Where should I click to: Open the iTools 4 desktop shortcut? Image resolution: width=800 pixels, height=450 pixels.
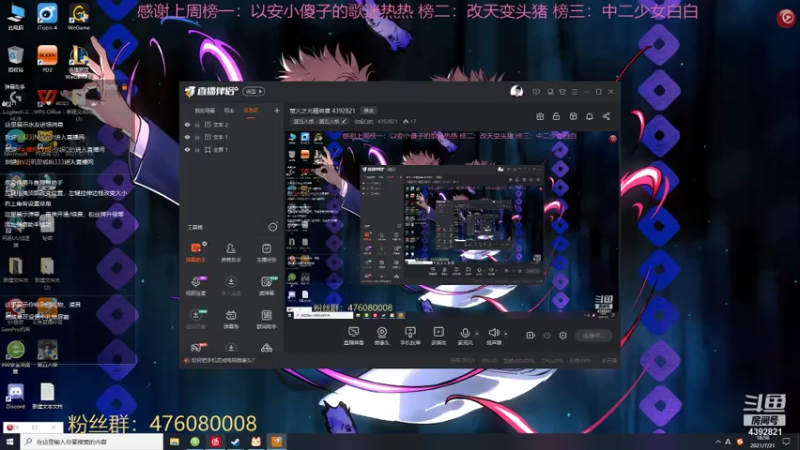pos(47,16)
